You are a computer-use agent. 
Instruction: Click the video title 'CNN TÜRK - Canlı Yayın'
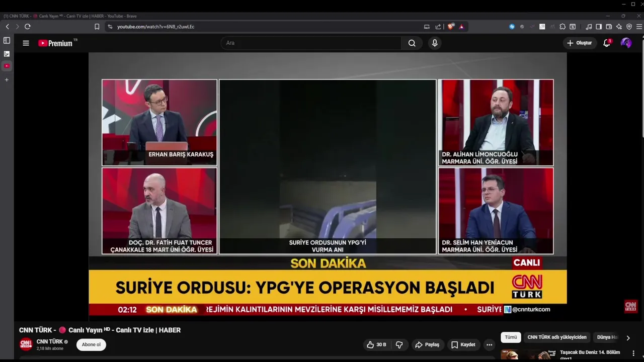coord(100,330)
